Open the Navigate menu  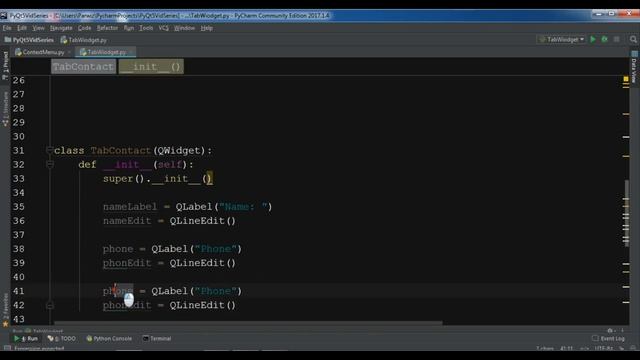[x=61, y=28]
